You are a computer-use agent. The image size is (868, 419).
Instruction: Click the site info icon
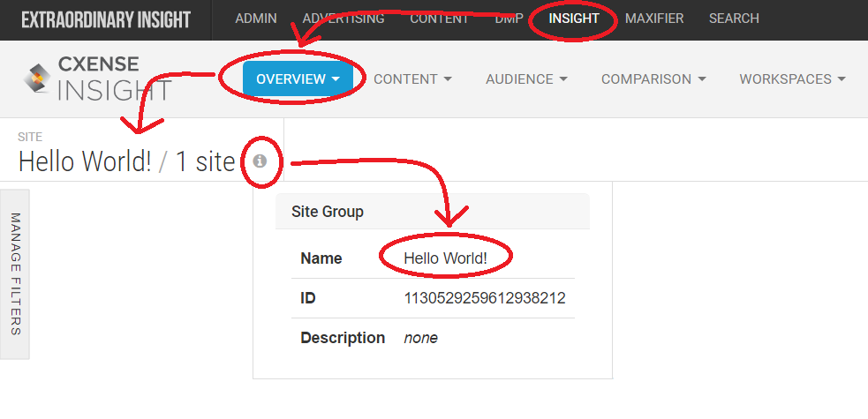(260, 161)
